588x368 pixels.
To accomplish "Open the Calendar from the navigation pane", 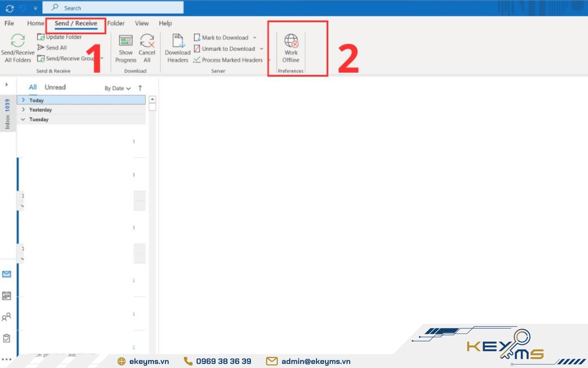I will tap(6, 296).
